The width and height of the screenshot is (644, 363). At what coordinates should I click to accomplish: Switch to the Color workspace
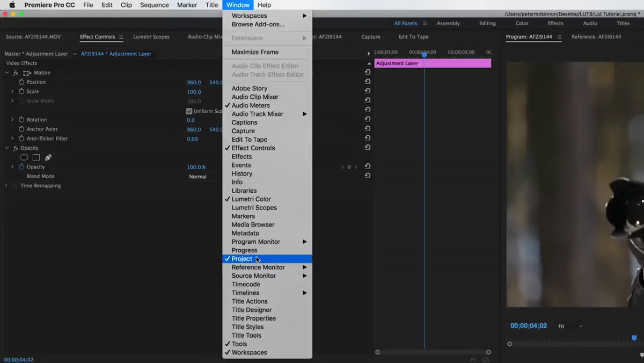522,24
